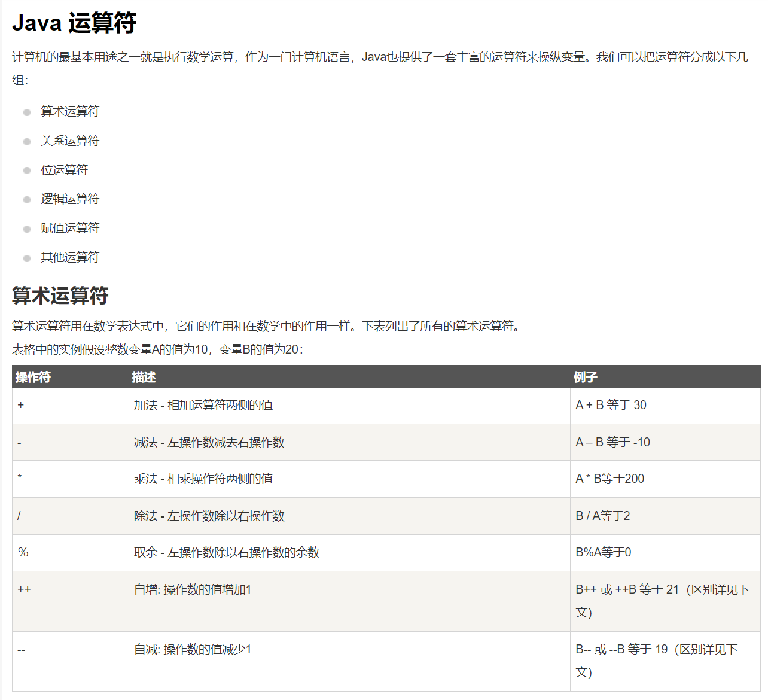Click the example "B++ 或 ++B 等于 21"
This screenshot has height=700, width=768.
click(627, 589)
